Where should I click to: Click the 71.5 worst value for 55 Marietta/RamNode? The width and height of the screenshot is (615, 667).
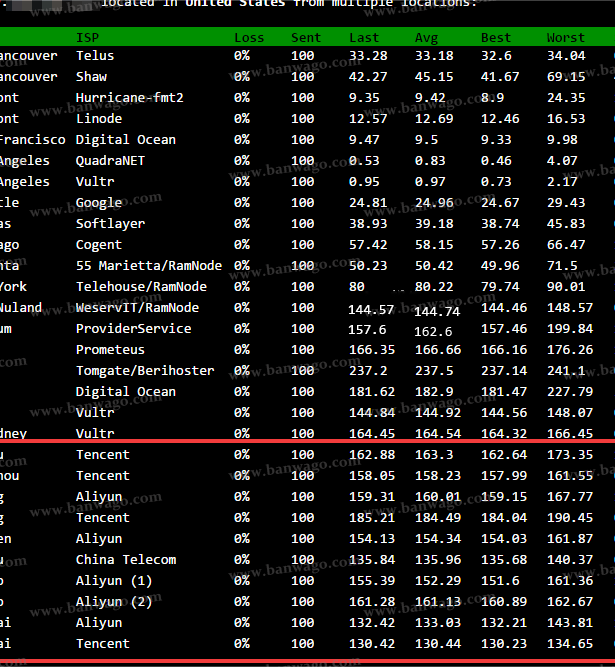pyautogui.click(x=562, y=266)
